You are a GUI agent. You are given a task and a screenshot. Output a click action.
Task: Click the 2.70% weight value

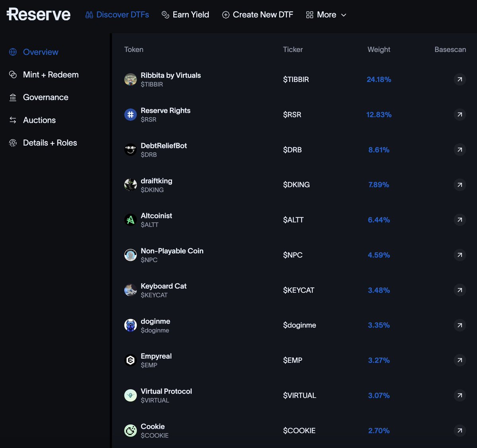point(379,431)
